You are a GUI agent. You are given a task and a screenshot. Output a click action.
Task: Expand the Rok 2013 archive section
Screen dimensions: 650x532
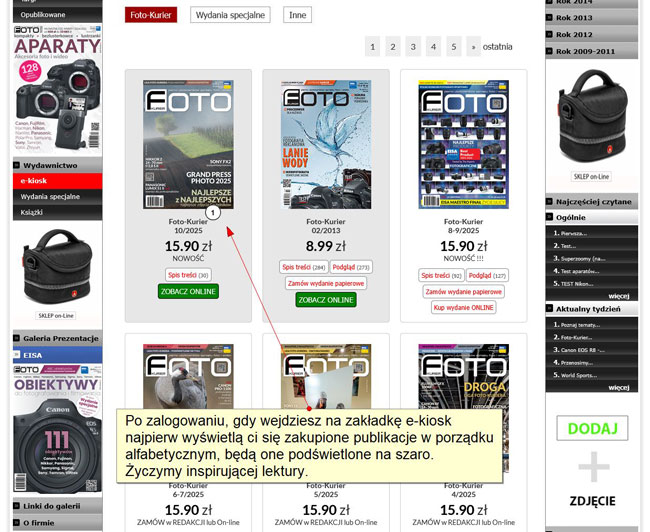coord(591,18)
